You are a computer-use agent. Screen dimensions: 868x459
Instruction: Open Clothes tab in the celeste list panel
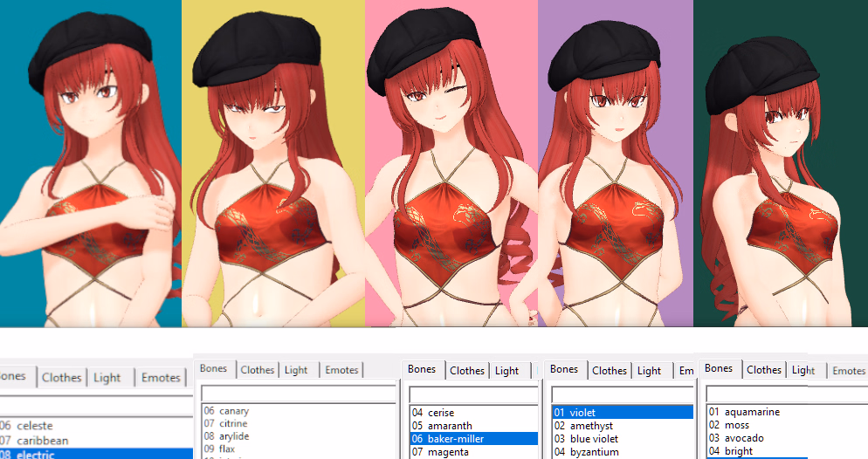(61, 377)
